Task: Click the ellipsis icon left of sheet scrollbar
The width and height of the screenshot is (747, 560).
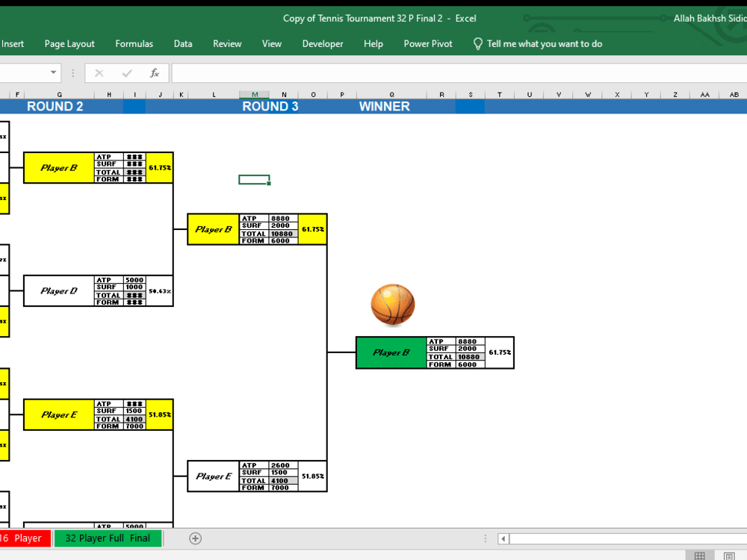Action: coord(486,538)
